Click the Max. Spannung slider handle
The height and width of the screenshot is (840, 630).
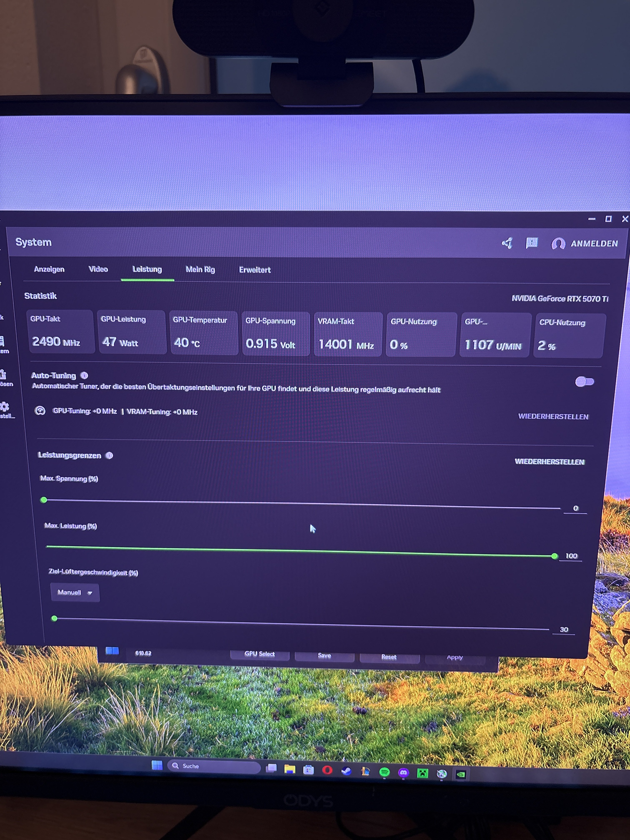pyautogui.click(x=44, y=500)
